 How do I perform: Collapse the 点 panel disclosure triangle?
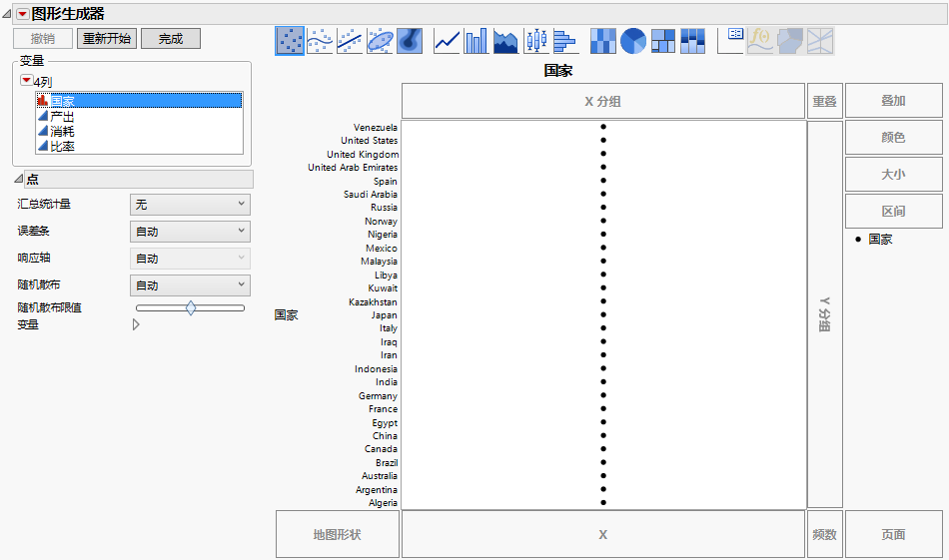18,180
